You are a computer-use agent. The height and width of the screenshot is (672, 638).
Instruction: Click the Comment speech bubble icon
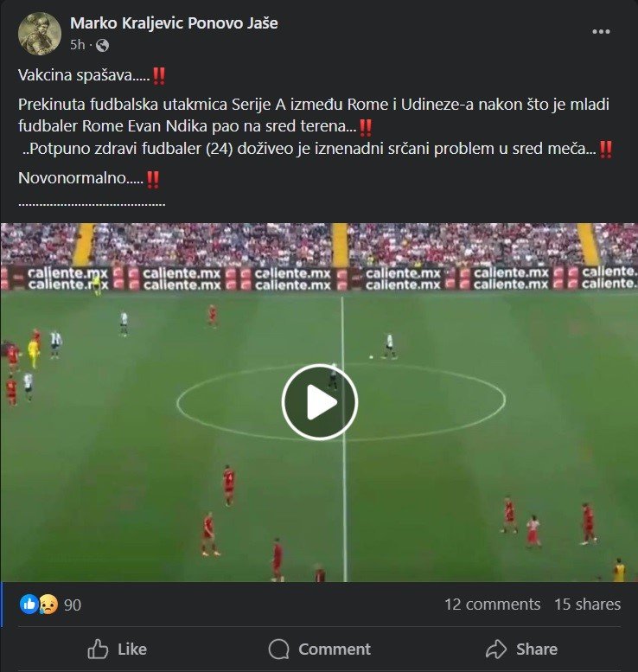(x=279, y=649)
